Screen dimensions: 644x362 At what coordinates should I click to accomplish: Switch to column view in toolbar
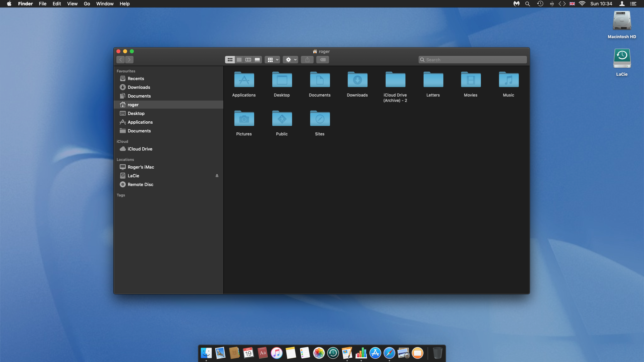[248, 60]
